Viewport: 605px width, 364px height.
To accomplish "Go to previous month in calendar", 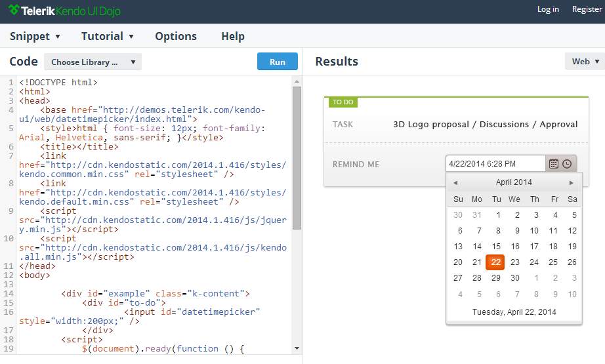I will point(455,183).
